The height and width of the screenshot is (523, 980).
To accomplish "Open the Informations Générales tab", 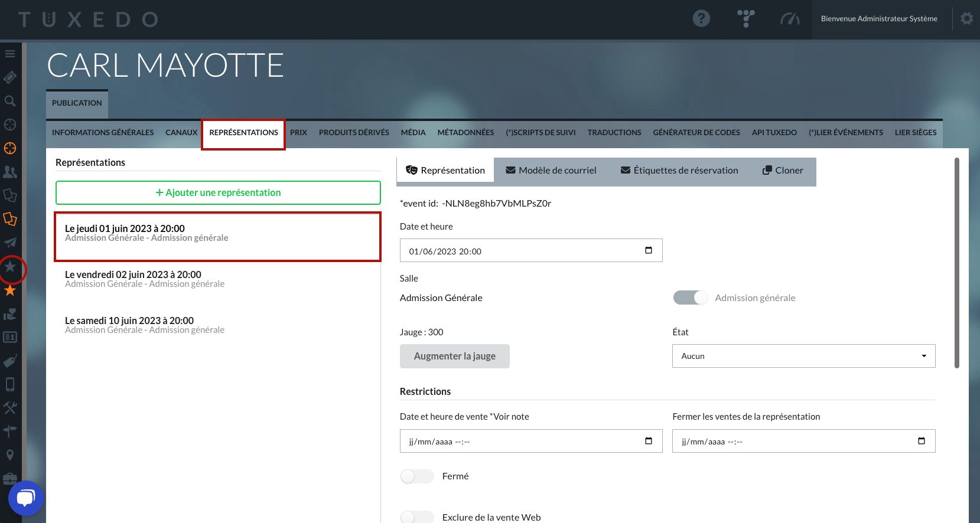I will (x=103, y=133).
